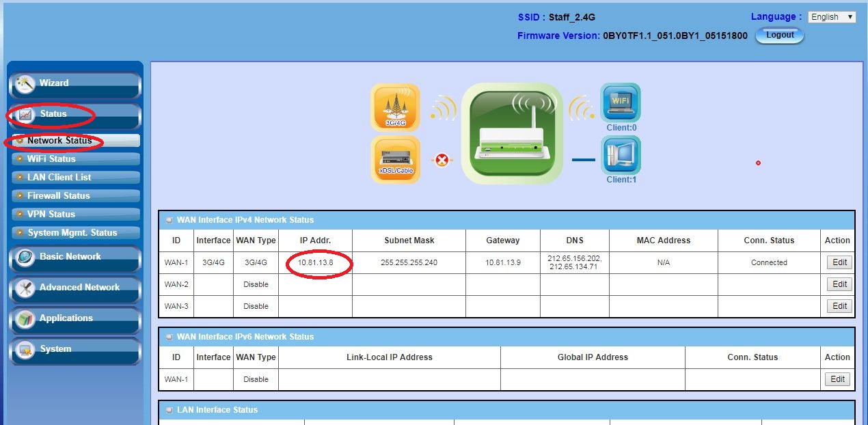Image resolution: width=868 pixels, height=425 pixels.
Task: Open the WiFi Status page
Action: (51, 159)
